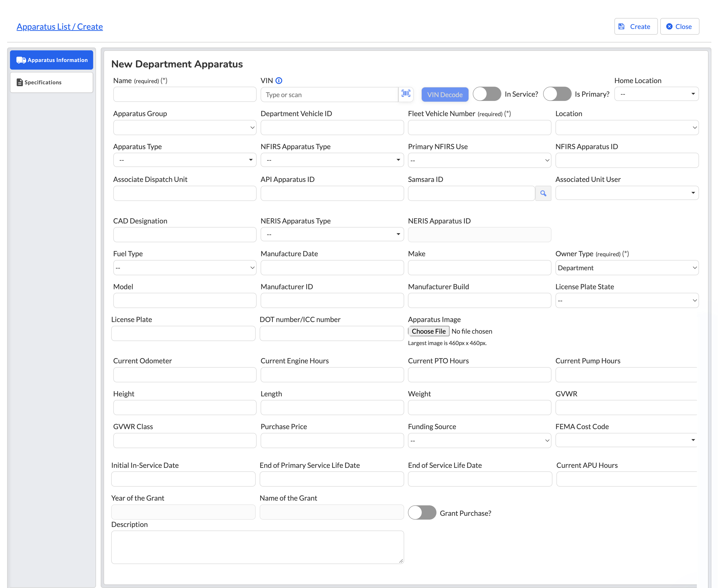Click the VIN barcode scan icon
The image size is (718, 588).
406,94
